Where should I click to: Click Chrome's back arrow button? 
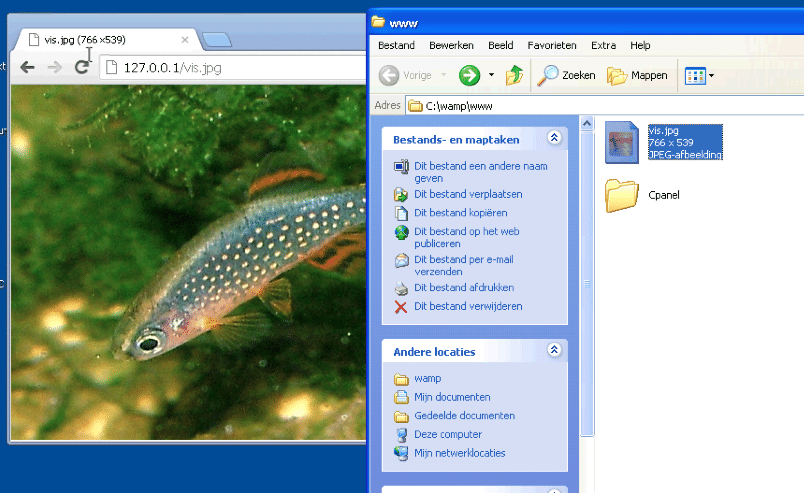click(x=27, y=67)
